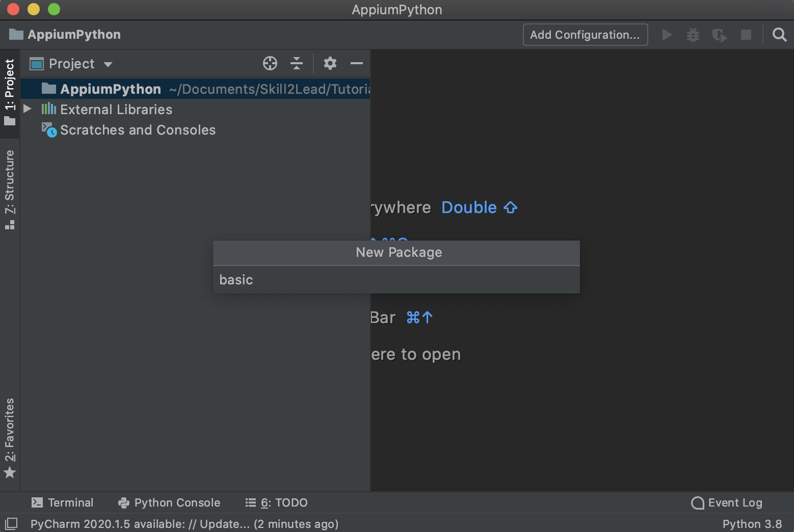Click the Add Configuration button
794x532 pixels.
pyautogui.click(x=585, y=35)
